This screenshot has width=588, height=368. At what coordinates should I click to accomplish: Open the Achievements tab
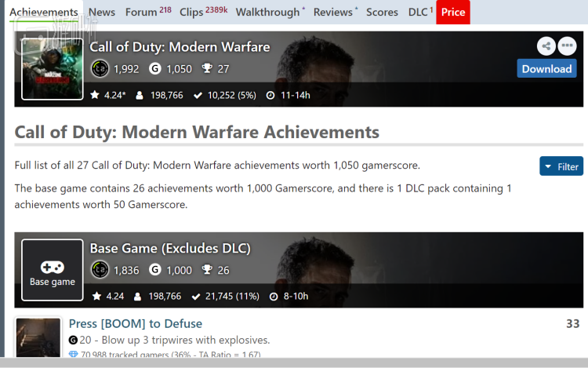43,12
